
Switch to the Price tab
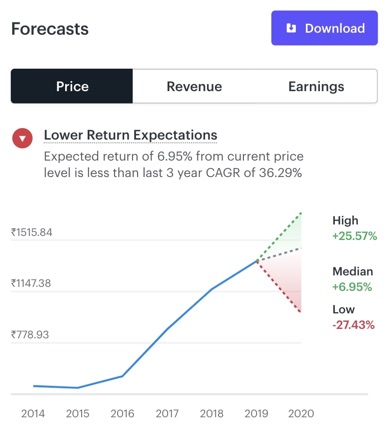coord(72,86)
